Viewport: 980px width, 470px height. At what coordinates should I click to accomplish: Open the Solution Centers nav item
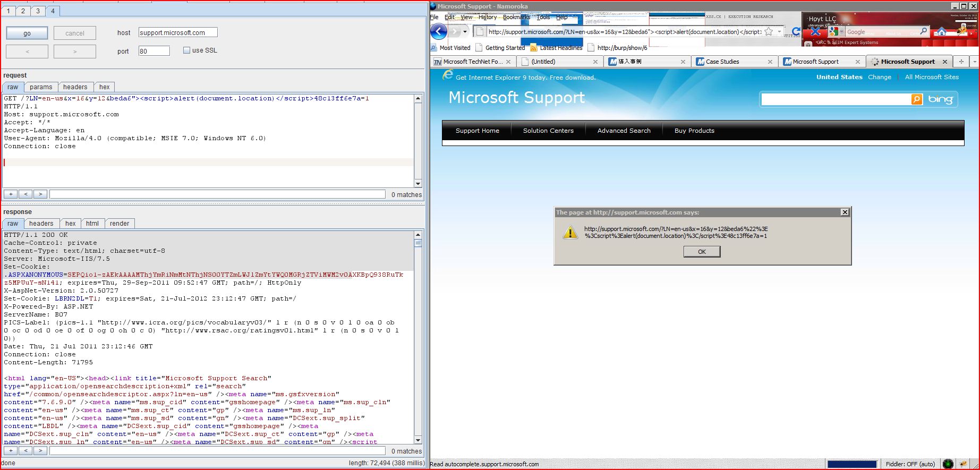(x=548, y=131)
